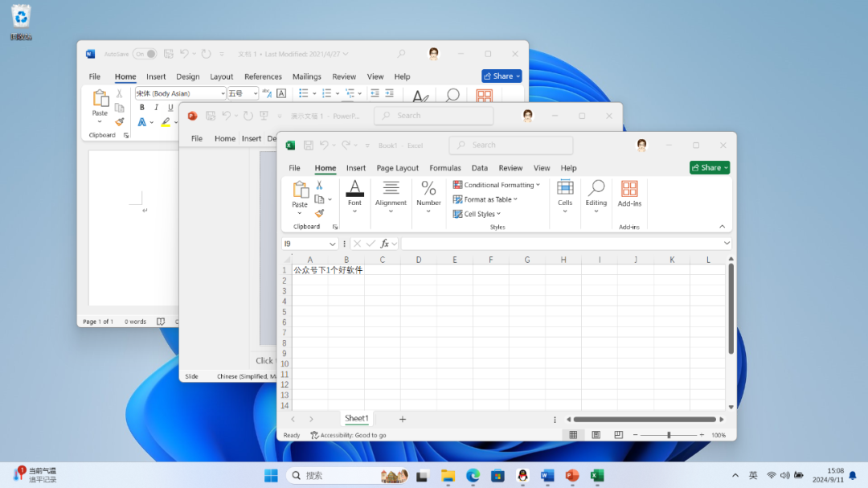Viewport: 868px width, 488px height.
Task: Click the green Share button in Excel
Action: [709, 167]
